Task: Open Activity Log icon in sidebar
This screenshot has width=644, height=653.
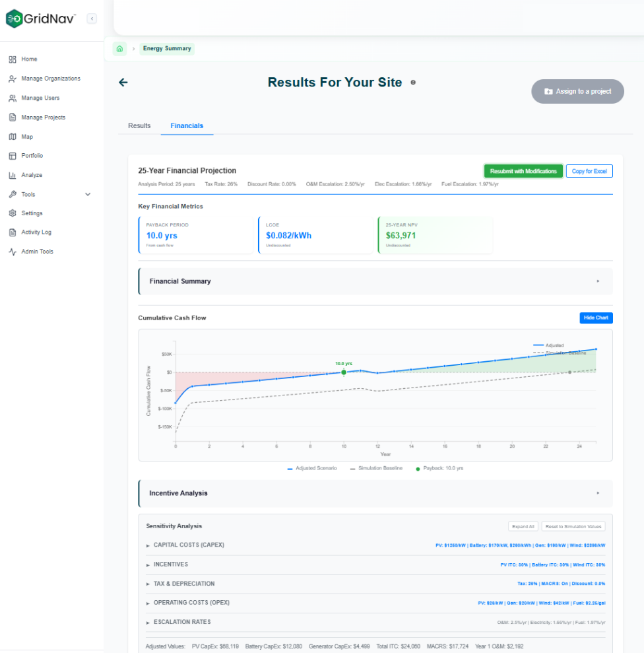Action: pos(12,232)
